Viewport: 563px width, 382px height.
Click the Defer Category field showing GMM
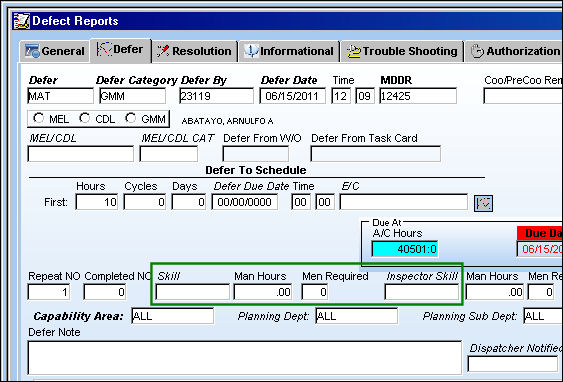click(132, 96)
